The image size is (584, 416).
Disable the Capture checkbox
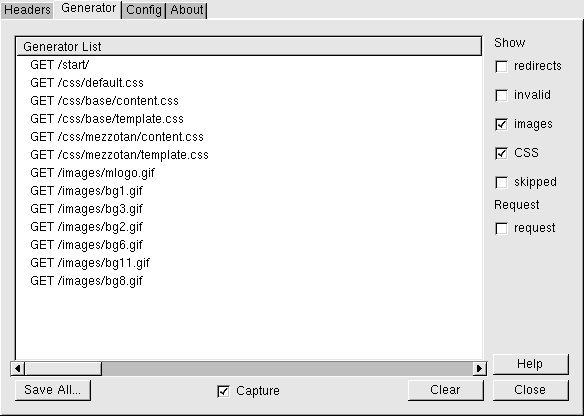[x=223, y=391]
